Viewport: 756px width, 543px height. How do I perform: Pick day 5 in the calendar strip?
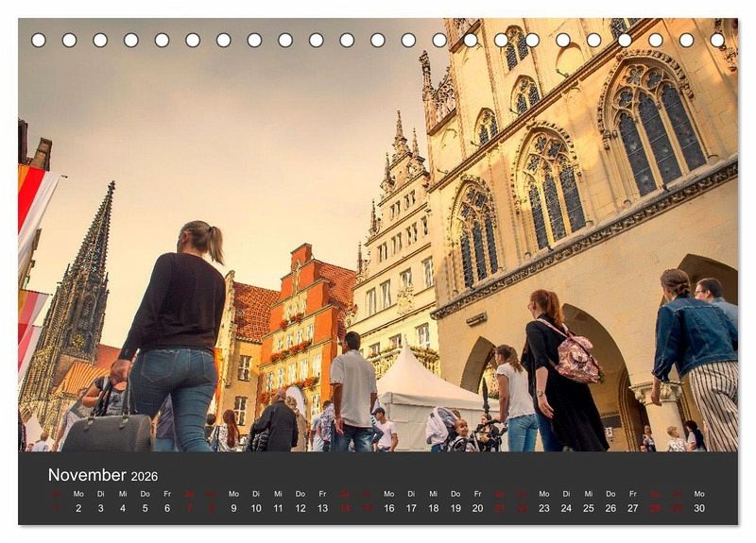[x=146, y=508]
